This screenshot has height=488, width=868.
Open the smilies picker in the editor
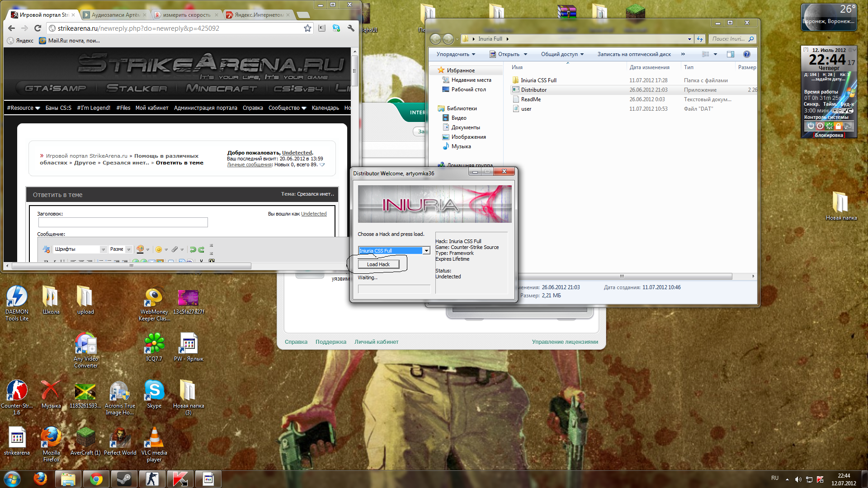click(159, 249)
